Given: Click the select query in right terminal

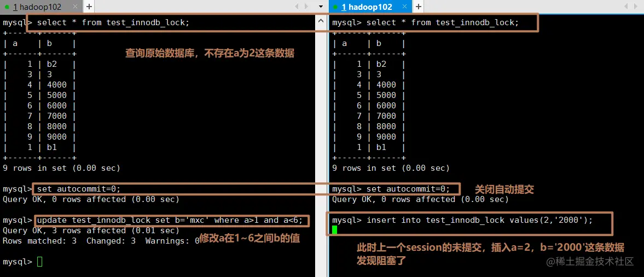Looking at the screenshot, I should click(443, 22).
